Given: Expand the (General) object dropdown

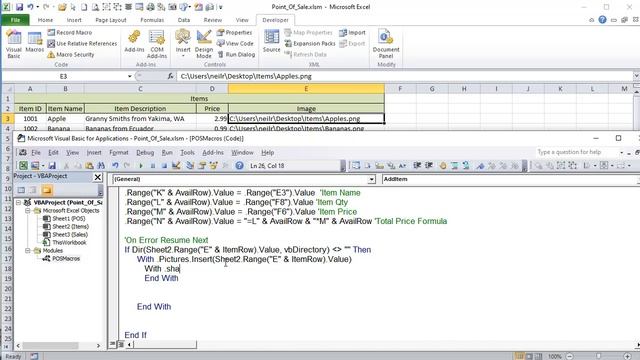Looking at the screenshot, I should pyautogui.click(x=371, y=179).
